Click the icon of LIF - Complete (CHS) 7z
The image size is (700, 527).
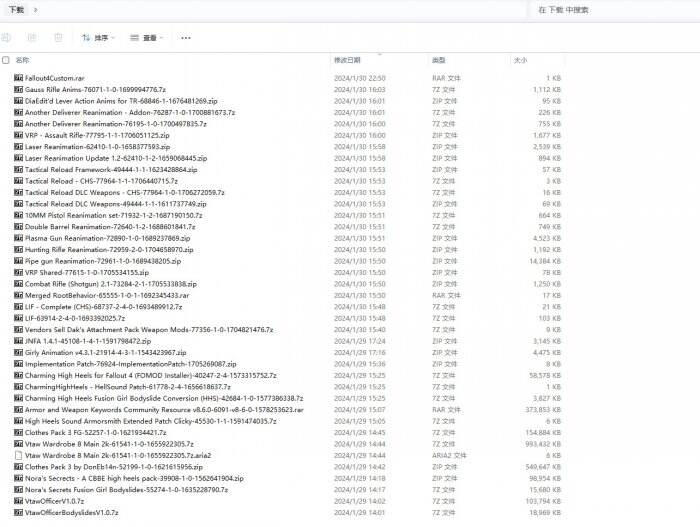[x=18, y=307]
